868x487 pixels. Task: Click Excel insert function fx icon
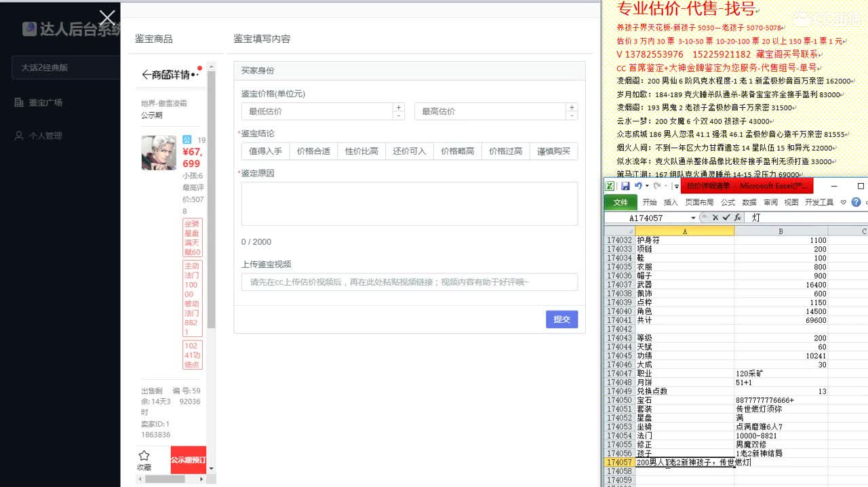pos(737,218)
